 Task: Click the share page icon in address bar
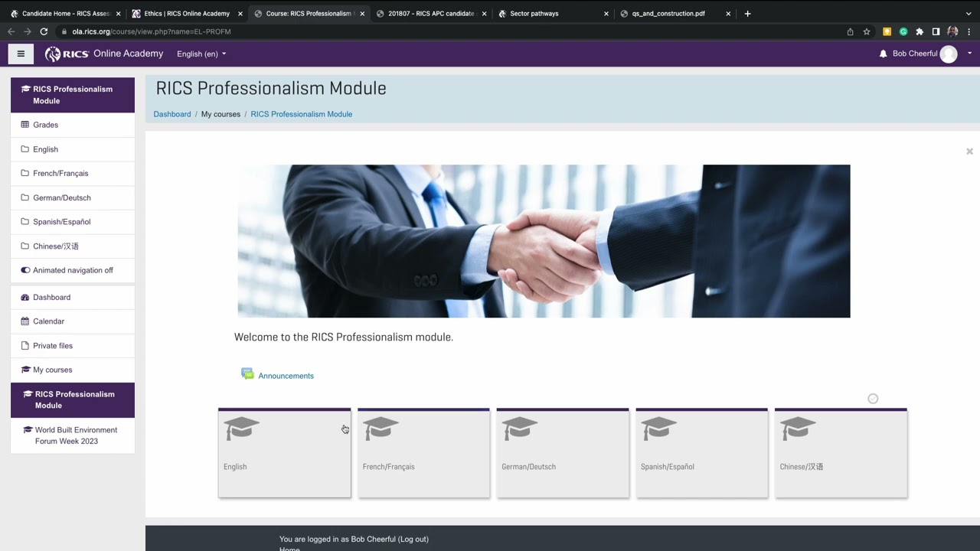(x=850, y=31)
